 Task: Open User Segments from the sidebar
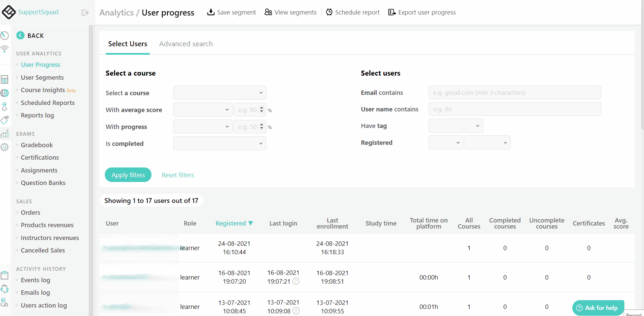point(42,77)
